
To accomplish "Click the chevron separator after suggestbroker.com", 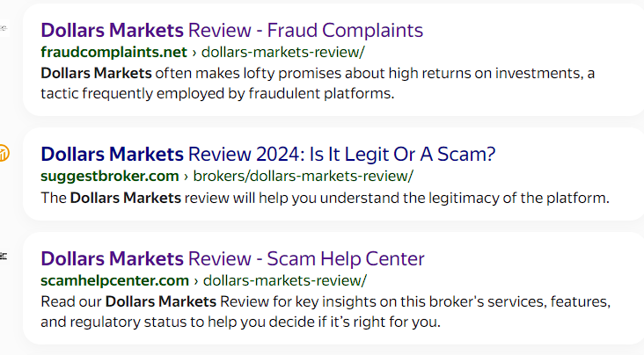I will click(x=186, y=177).
